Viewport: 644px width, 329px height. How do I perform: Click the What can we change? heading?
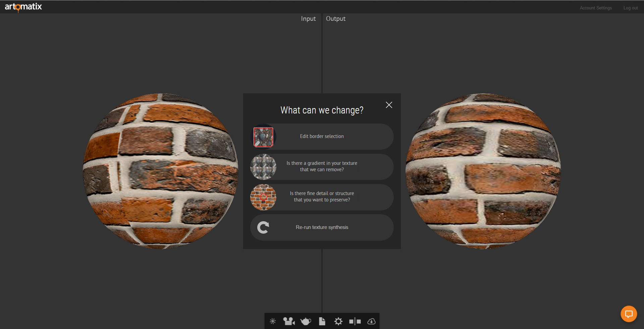322,110
